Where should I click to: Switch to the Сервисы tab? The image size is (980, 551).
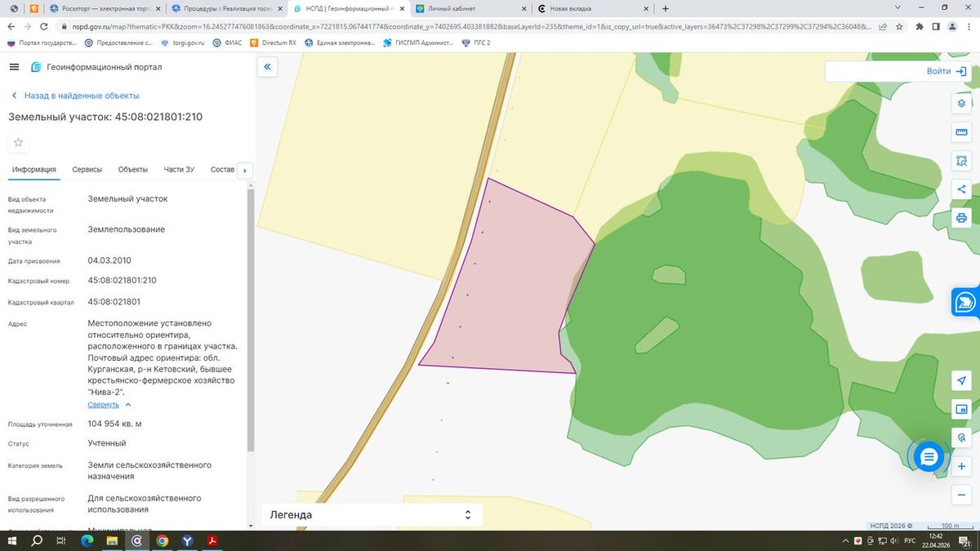coord(87,170)
